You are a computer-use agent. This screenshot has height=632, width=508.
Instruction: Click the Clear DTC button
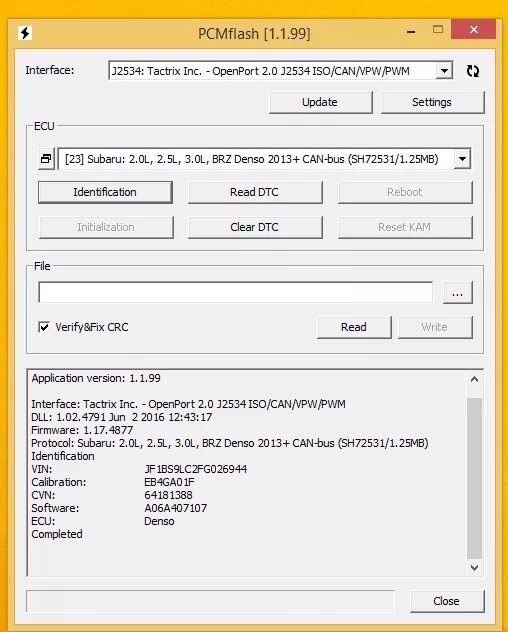click(x=255, y=227)
